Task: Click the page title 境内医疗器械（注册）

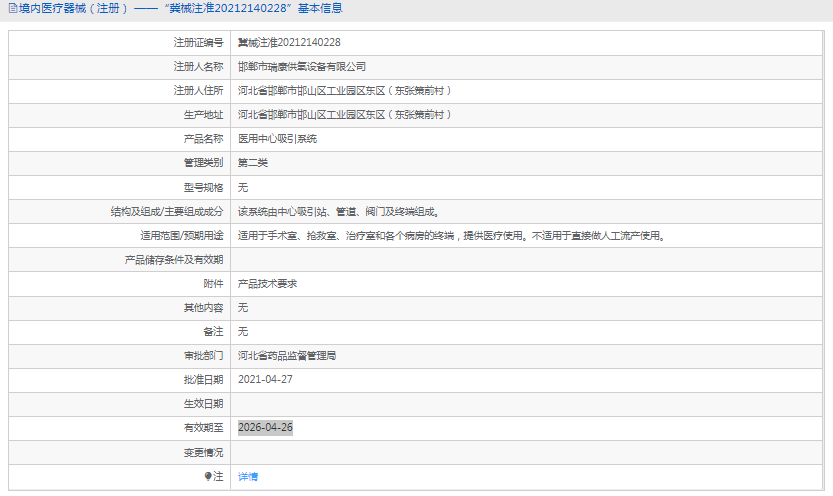Action: [73, 8]
